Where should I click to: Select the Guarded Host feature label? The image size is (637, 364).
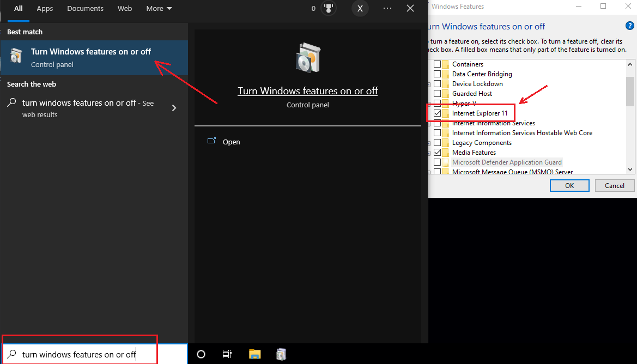472,93
